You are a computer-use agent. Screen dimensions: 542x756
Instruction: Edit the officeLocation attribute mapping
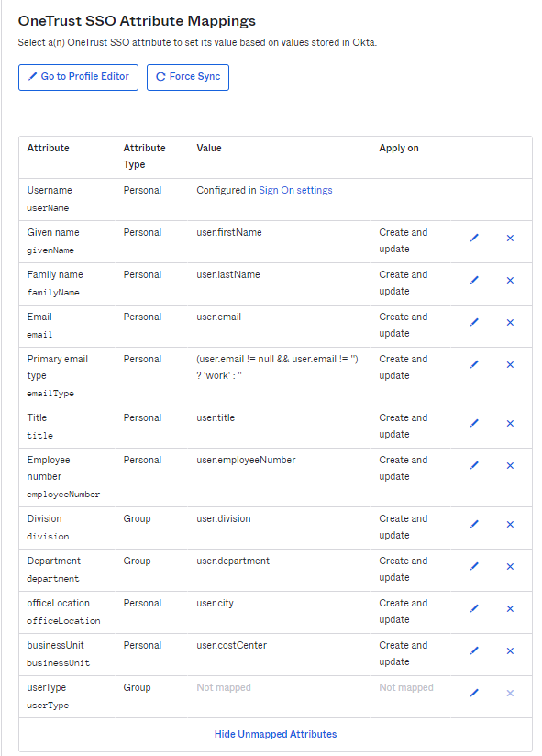(x=474, y=608)
